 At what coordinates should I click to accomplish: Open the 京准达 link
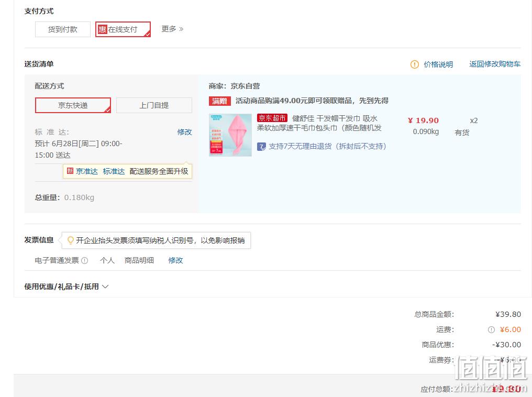(x=87, y=171)
